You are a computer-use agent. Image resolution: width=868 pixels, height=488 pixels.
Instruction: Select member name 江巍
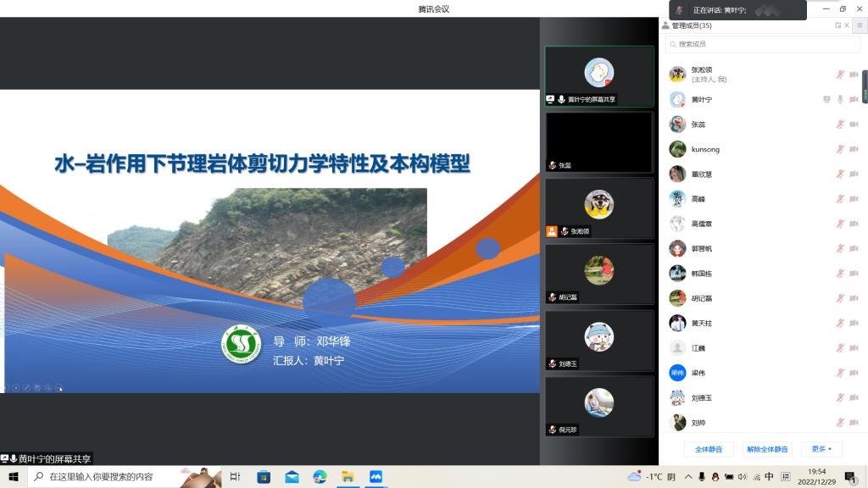tap(698, 348)
